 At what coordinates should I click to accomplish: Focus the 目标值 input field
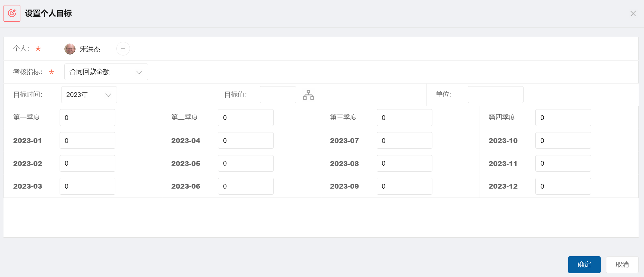(278, 95)
